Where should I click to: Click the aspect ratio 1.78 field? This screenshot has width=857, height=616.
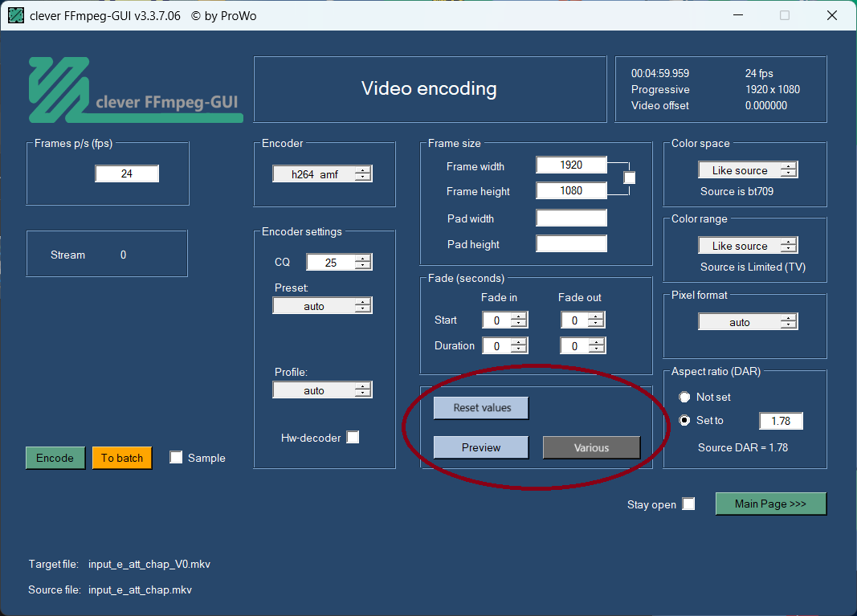(781, 421)
